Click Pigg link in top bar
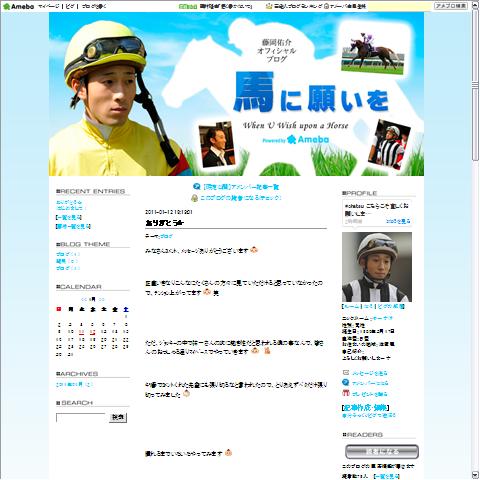Screen dimensions: 480x480 70,6
